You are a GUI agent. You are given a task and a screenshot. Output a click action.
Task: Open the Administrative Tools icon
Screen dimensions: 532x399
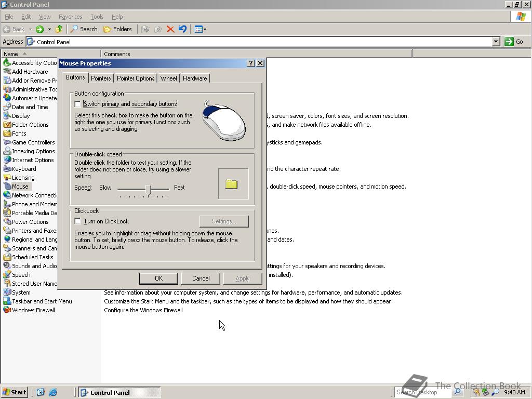[7, 89]
